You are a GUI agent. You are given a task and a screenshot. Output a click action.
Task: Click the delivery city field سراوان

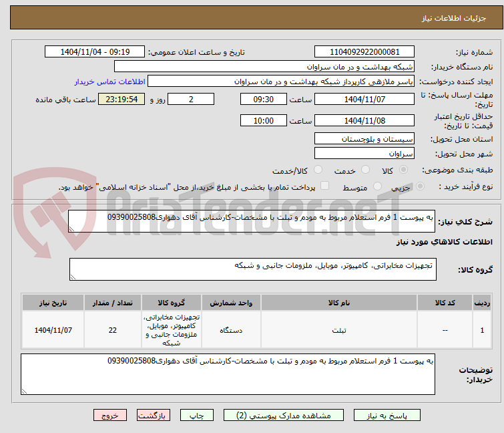point(364,153)
